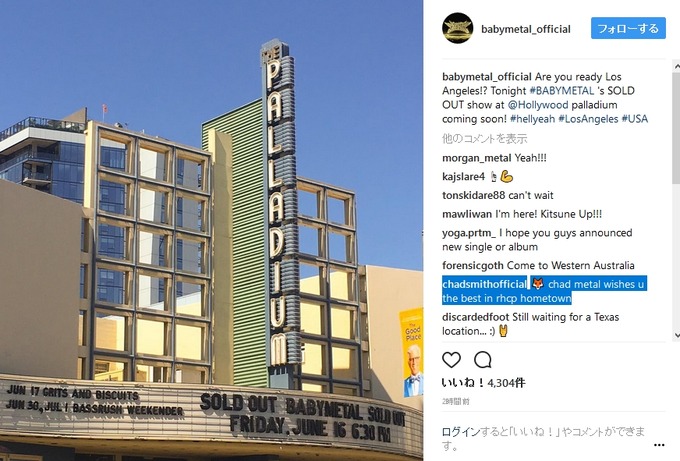Screen dimensions: 680x461
Task: Open the #LosAngeles hashtag
Action: coord(588,119)
